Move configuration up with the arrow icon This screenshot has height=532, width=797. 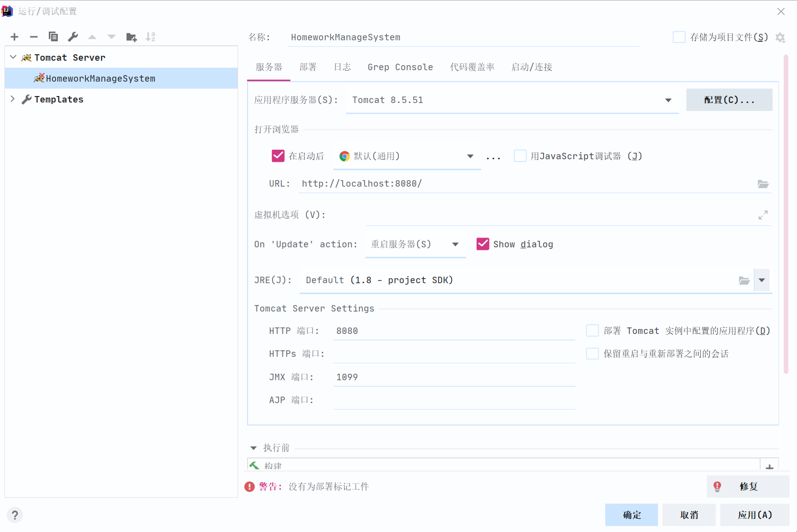92,37
